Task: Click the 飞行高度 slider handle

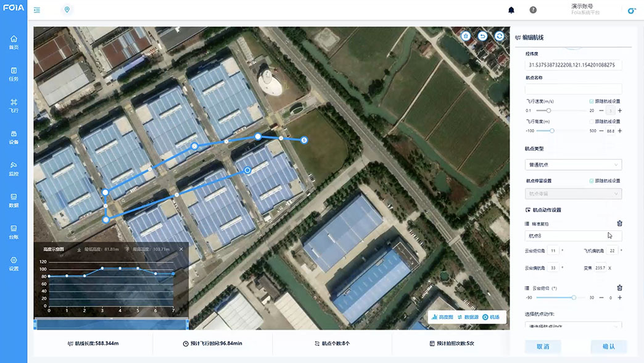Action: [552, 131]
